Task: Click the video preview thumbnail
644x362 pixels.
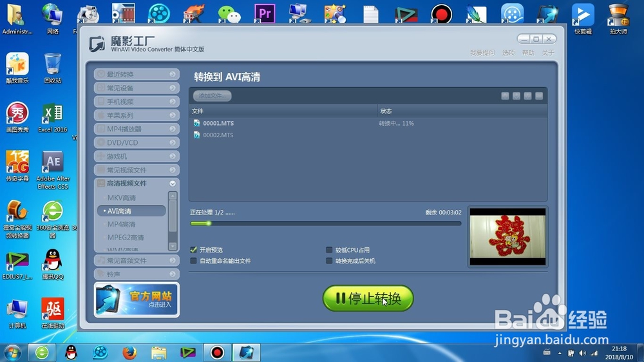Action: (507, 236)
